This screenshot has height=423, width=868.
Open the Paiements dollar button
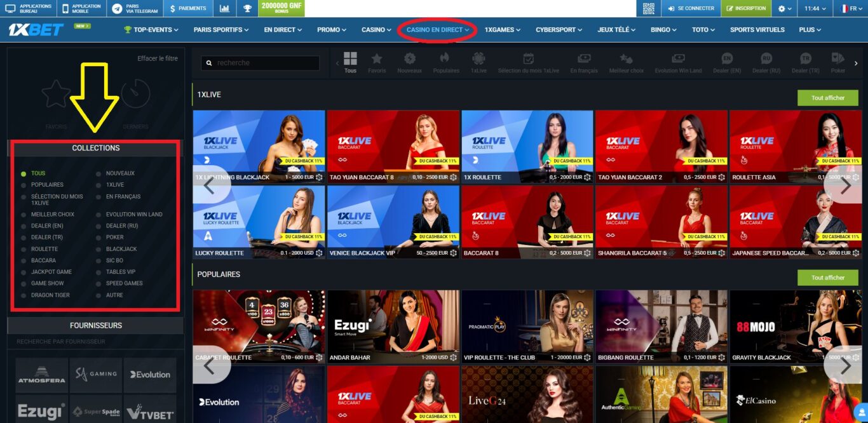(x=188, y=8)
